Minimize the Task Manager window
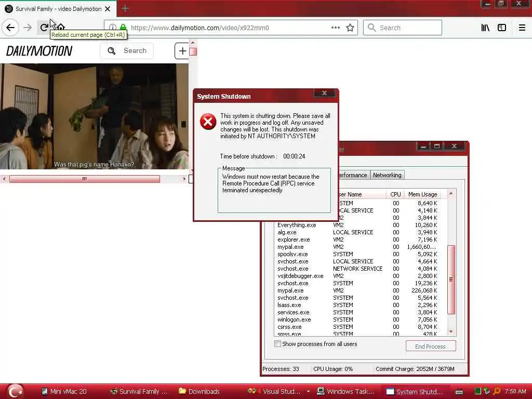The height and width of the screenshot is (399, 532). [423, 146]
